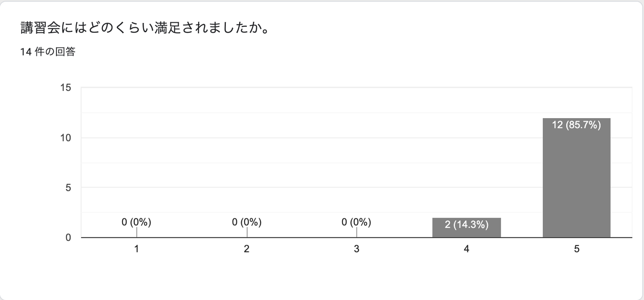Click x-axis label 2

(247, 249)
